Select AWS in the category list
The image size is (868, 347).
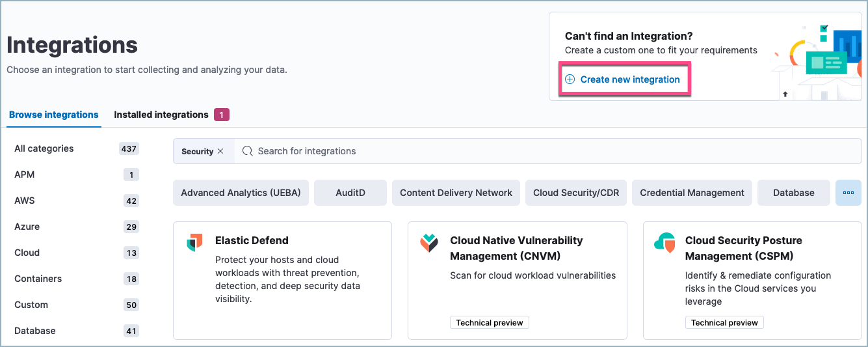tap(25, 201)
